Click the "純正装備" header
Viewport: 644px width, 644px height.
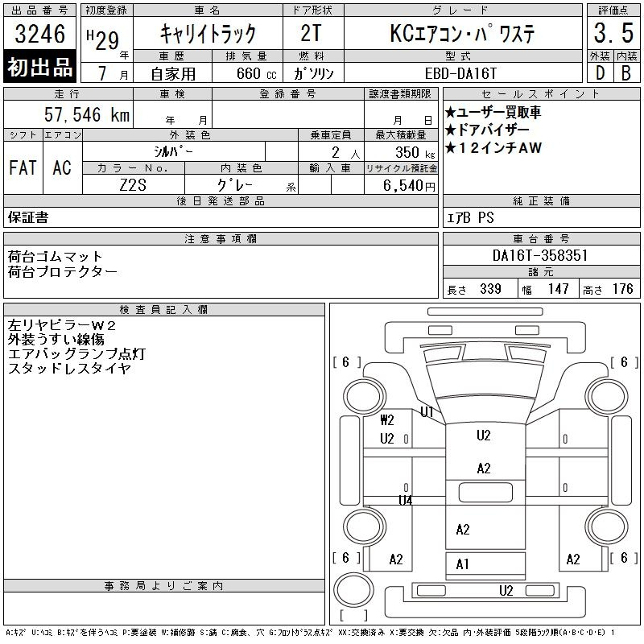[x=541, y=200]
